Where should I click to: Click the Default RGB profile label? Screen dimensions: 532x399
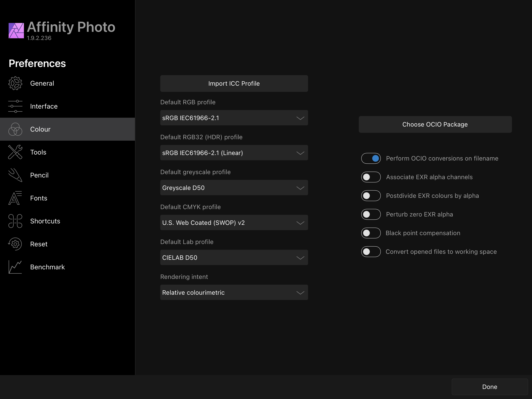(x=188, y=102)
